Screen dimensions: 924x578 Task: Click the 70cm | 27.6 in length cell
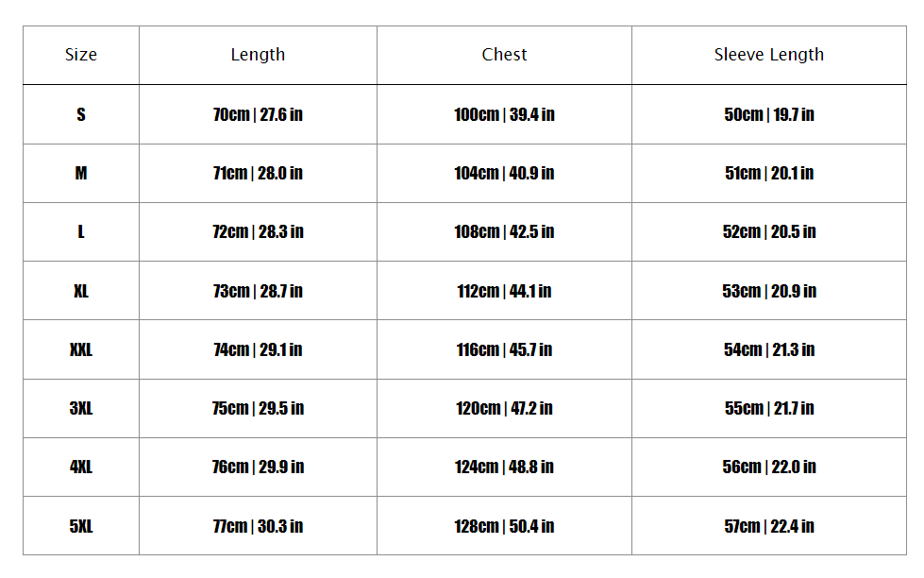pos(258,114)
